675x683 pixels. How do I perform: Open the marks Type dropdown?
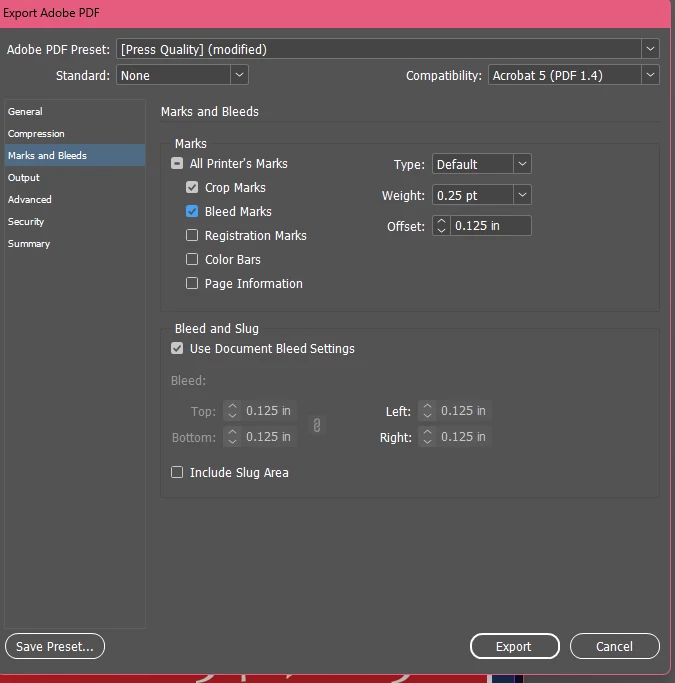pos(482,164)
